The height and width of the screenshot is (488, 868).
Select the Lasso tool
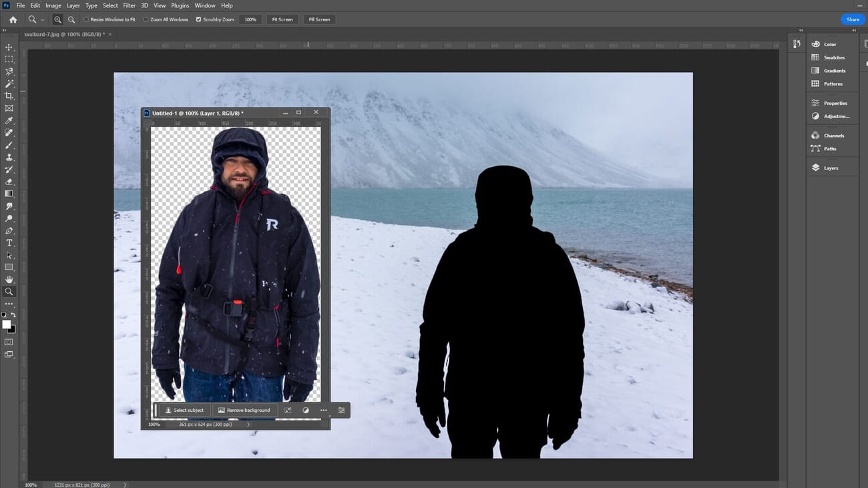click(x=9, y=71)
